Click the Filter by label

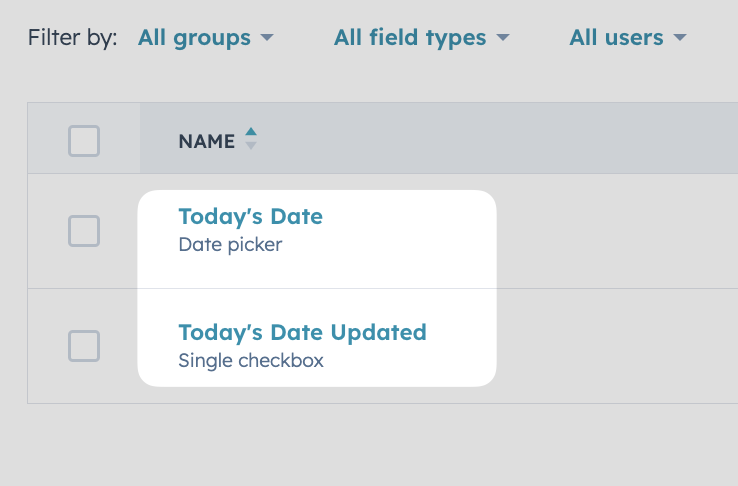click(x=72, y=38)
